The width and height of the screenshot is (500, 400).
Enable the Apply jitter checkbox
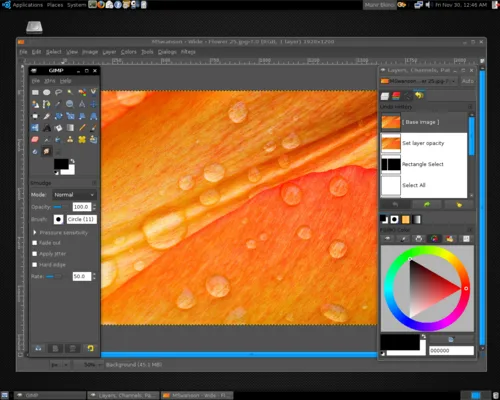click(35, 254)
